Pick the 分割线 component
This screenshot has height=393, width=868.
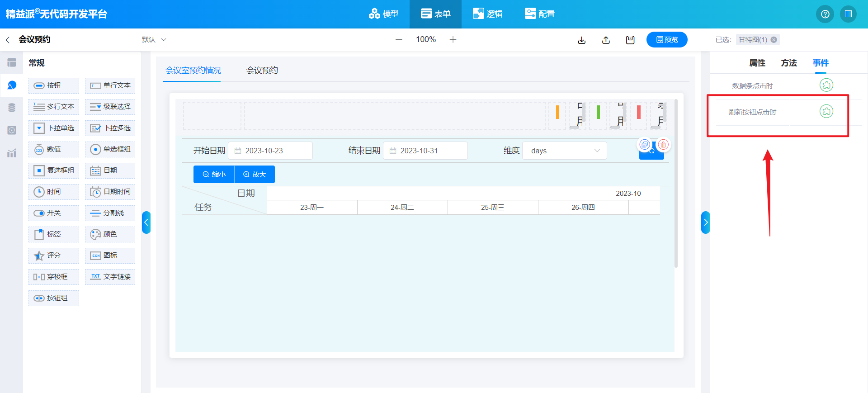[x=110, y=213]
